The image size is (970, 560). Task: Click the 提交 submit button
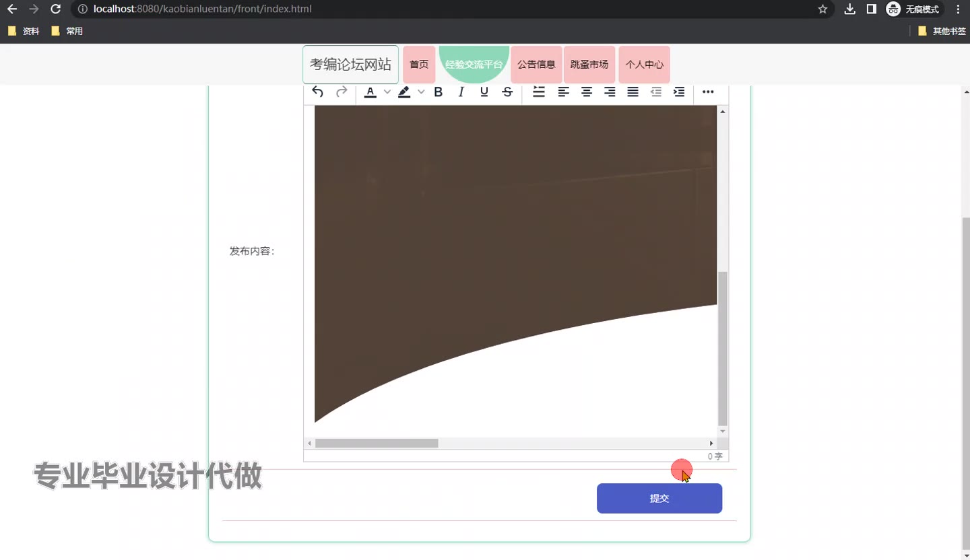tap(659, 498)
